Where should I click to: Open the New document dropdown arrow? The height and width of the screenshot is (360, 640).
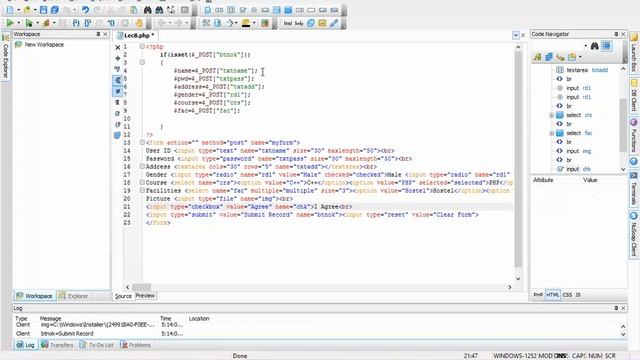pos(18,10)
